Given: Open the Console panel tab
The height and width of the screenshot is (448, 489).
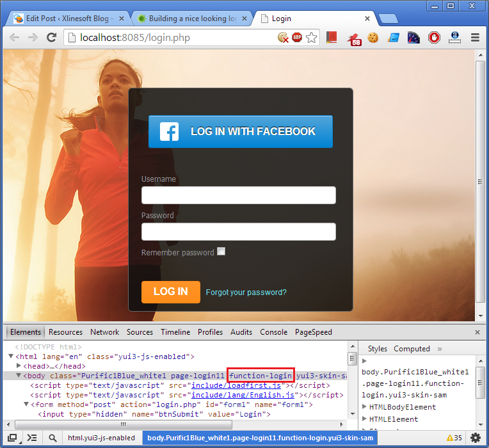Looking at the screenshot, I should [273, 332].
